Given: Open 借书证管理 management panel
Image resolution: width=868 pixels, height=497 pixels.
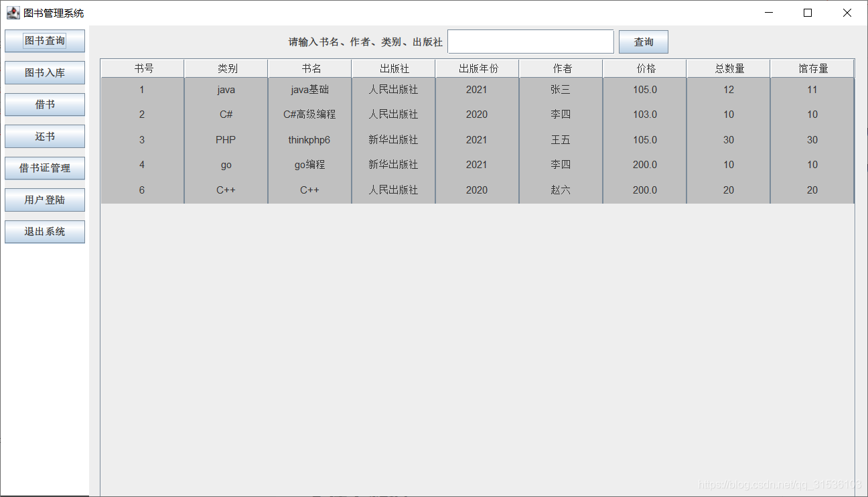Looking at the screenshot, I should click(x=44, y=168).
